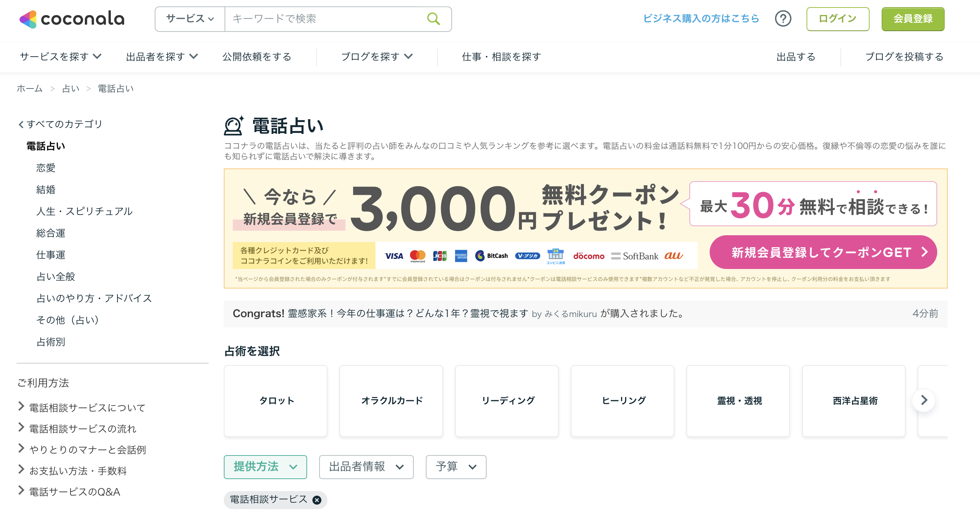Click the ログイン button
The width and height of the screenshot is (980, 514).
point(837,19)
